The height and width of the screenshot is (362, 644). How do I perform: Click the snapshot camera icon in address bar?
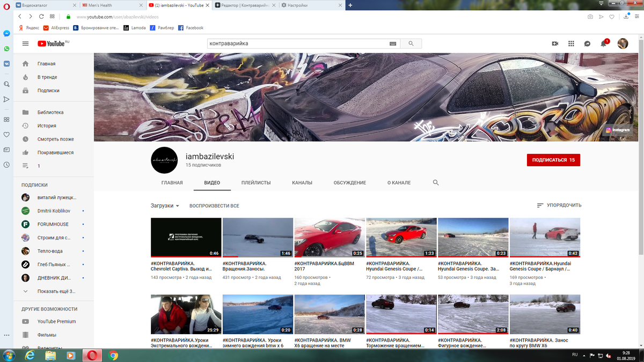tap(590, 17)
